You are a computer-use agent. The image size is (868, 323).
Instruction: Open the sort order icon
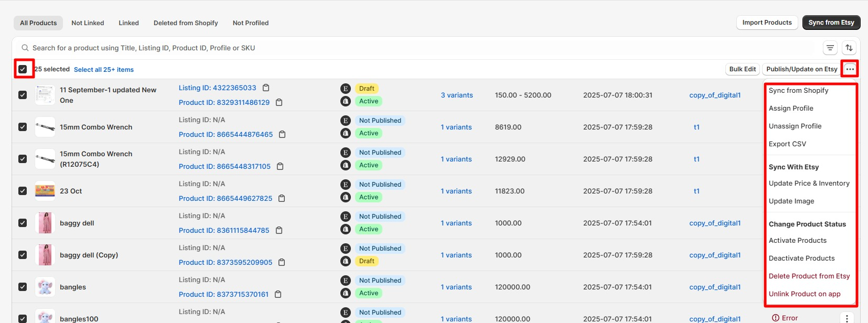click(849, 48)
